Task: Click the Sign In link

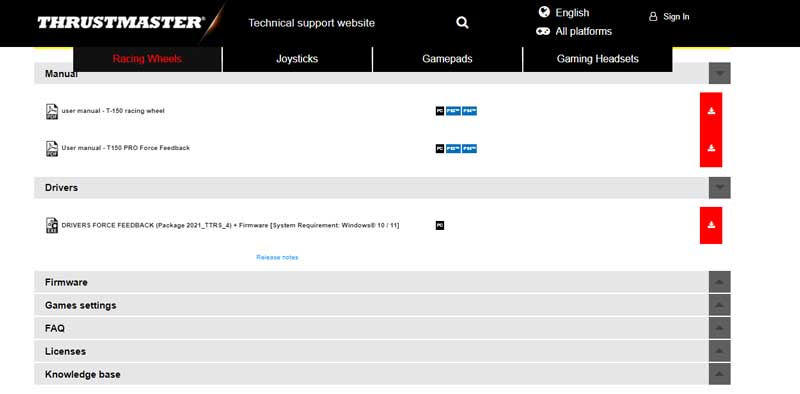Action: (x=676, y=17)
